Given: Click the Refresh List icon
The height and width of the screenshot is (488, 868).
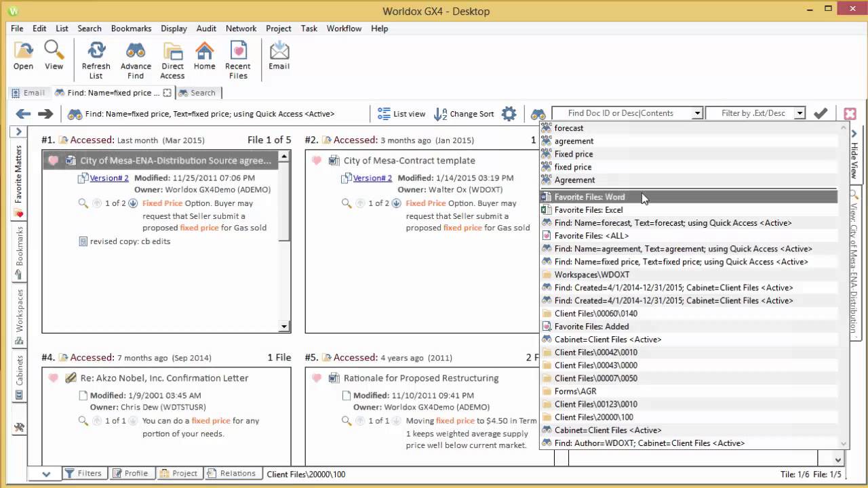Looking at the screenshot, I should tap(96, 52).
